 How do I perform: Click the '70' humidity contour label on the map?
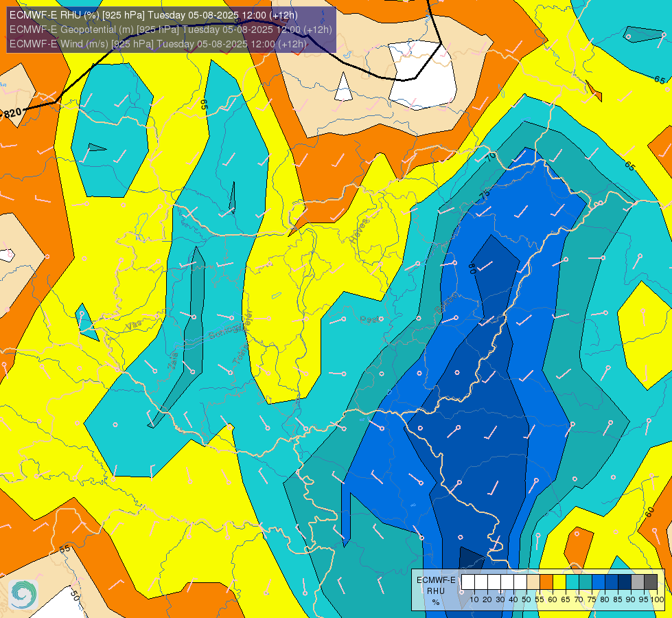pos(491,157)
